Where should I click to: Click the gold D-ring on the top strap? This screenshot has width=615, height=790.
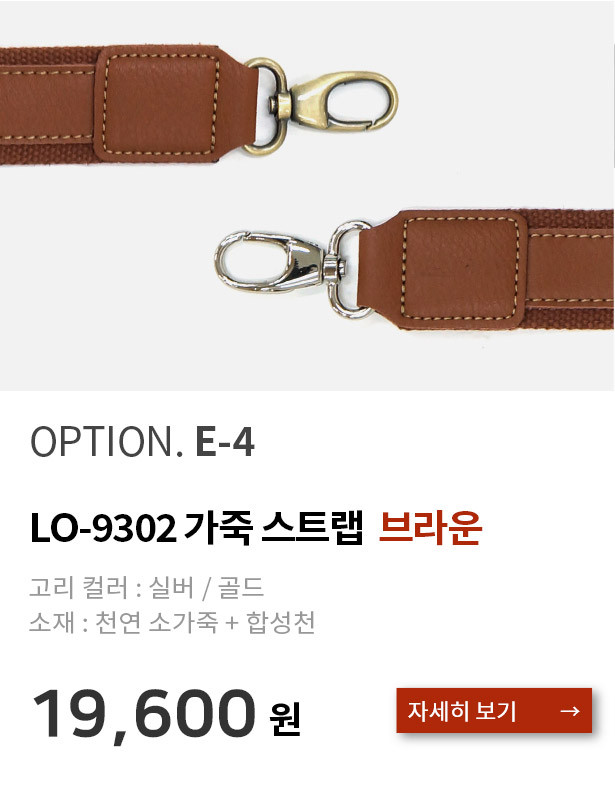pyautogui.click(x=265, y=106)
